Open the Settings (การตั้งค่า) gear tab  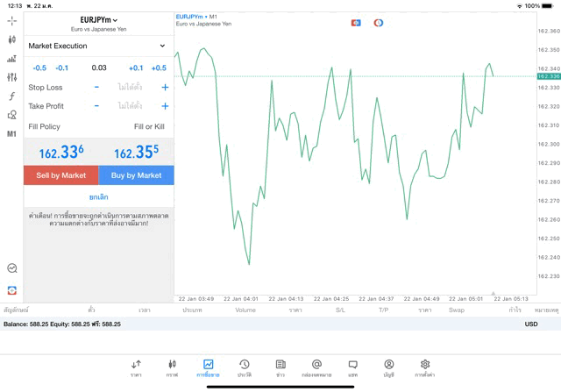(425, 367)
